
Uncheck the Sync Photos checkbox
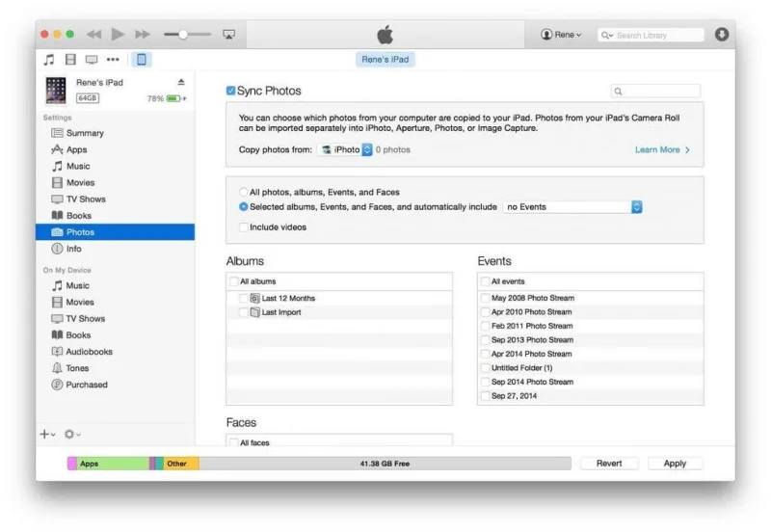pyautogui.click(x=231, y=91)
